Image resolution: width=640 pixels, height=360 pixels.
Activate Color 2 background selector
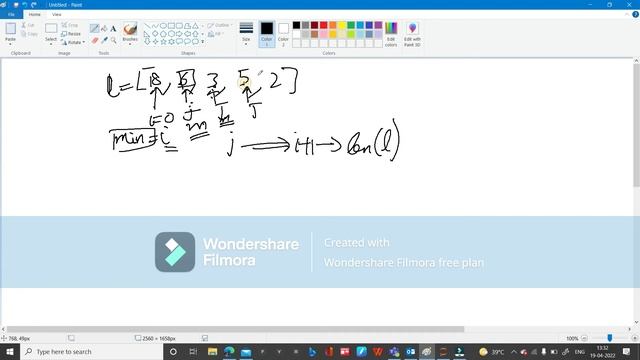click(x=283, y=34)
